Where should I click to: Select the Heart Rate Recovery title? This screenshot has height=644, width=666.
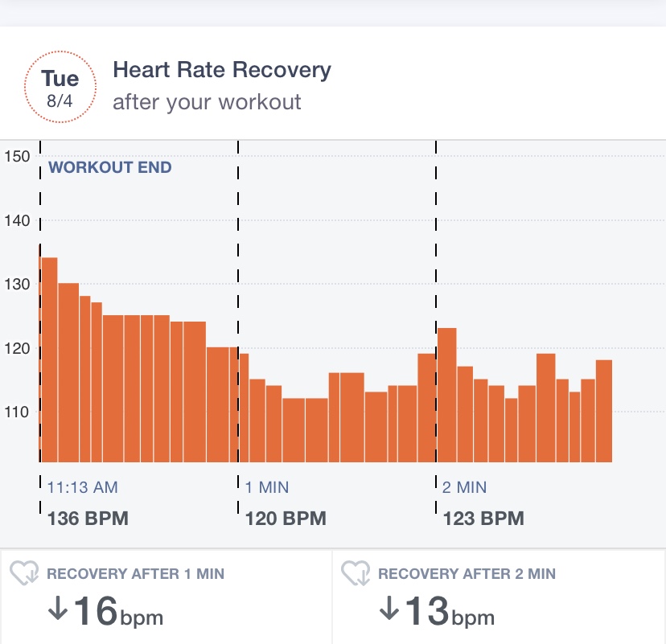(222, 70)
